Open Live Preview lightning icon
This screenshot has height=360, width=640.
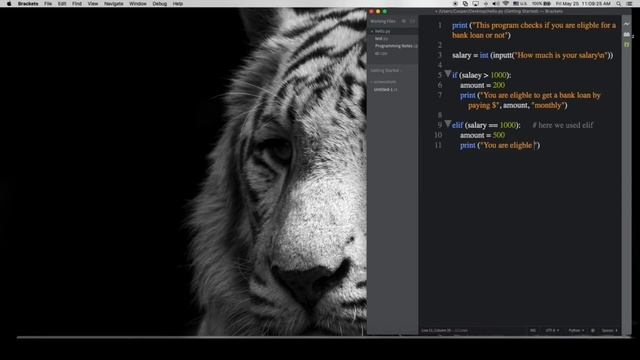[x=627, y=24]
